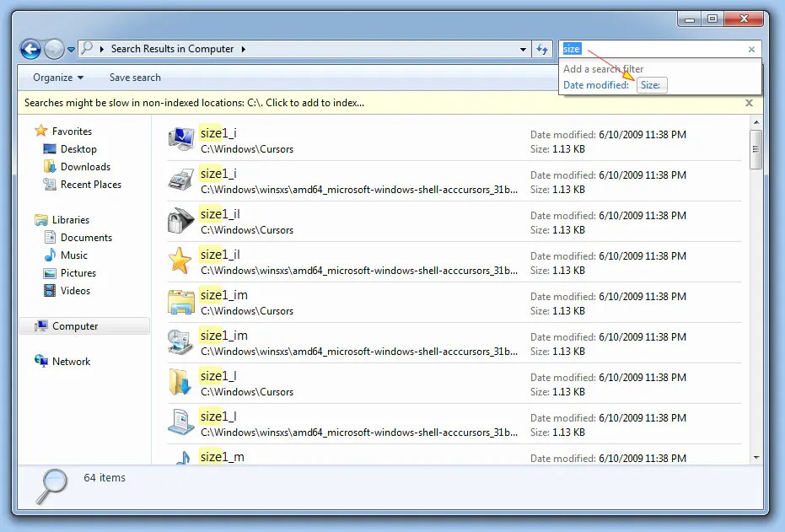The image size is (785, 532).
Task: Select size1_l in C:\Windows\Cursors
Action: pyautogui.click(x=454, y=384)
